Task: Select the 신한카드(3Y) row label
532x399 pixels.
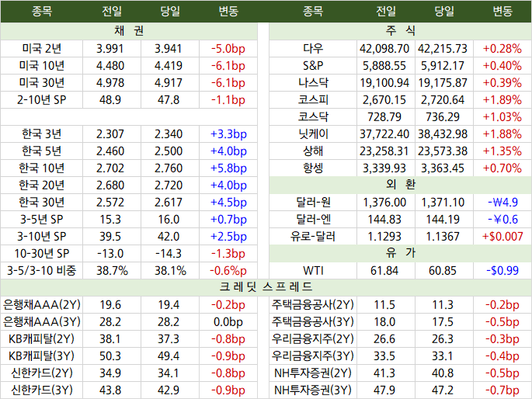Action: [x=42, y=390]
